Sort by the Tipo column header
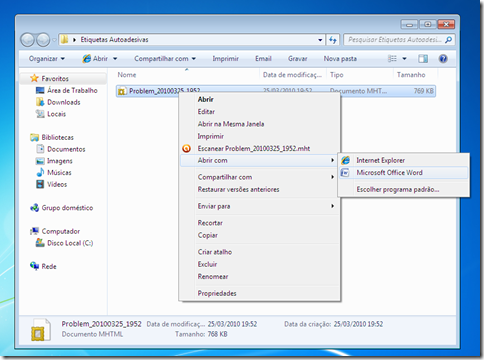The width and height of the screenshot is (484, 360). 360,75
